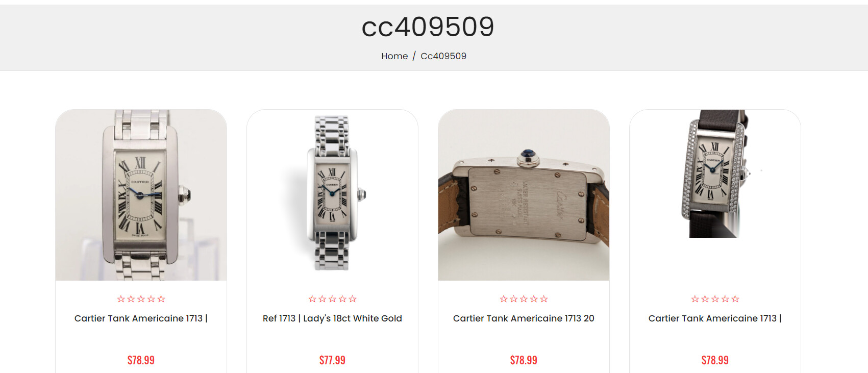This screenshot has width=868, height=373.
Task: Open last 'Cartier Tank Americaine 1713 |' title
Action: (x=715, y=318)
